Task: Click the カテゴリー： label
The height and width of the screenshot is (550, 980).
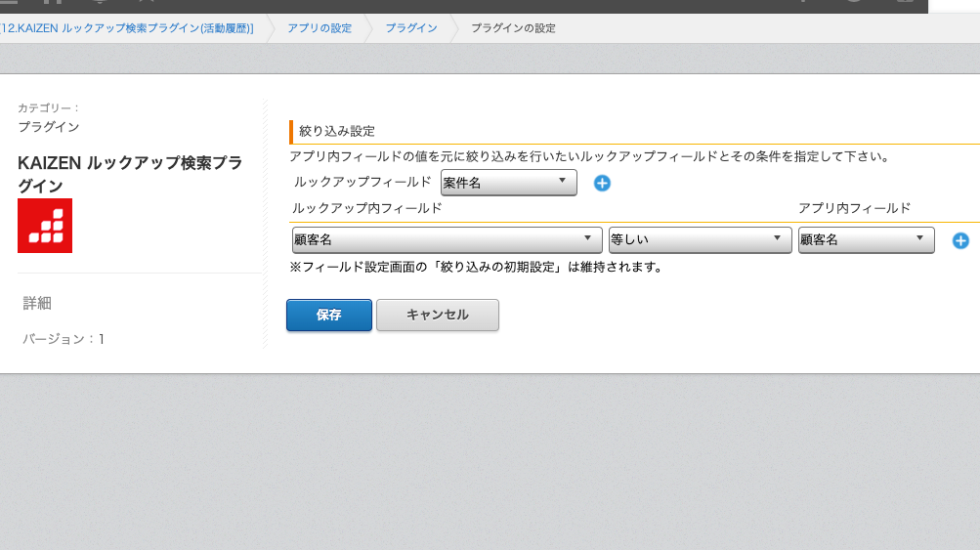Action: (x=49, y=108)
